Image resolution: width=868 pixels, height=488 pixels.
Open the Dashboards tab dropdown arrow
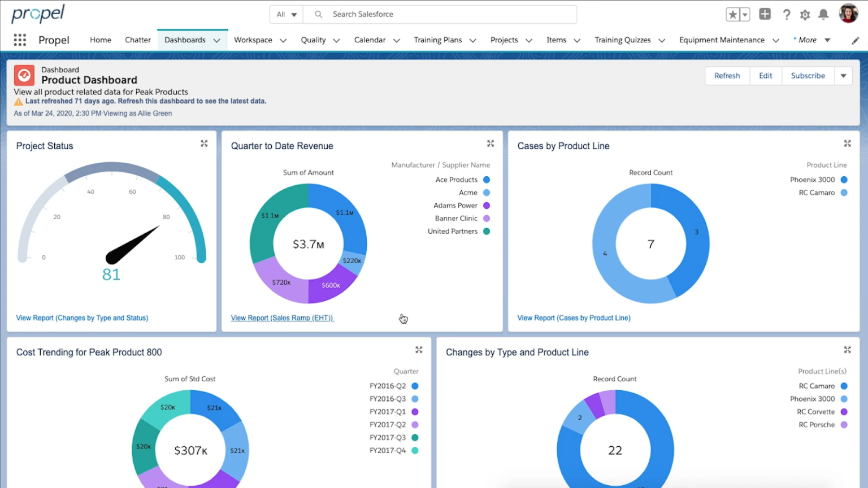217,40
